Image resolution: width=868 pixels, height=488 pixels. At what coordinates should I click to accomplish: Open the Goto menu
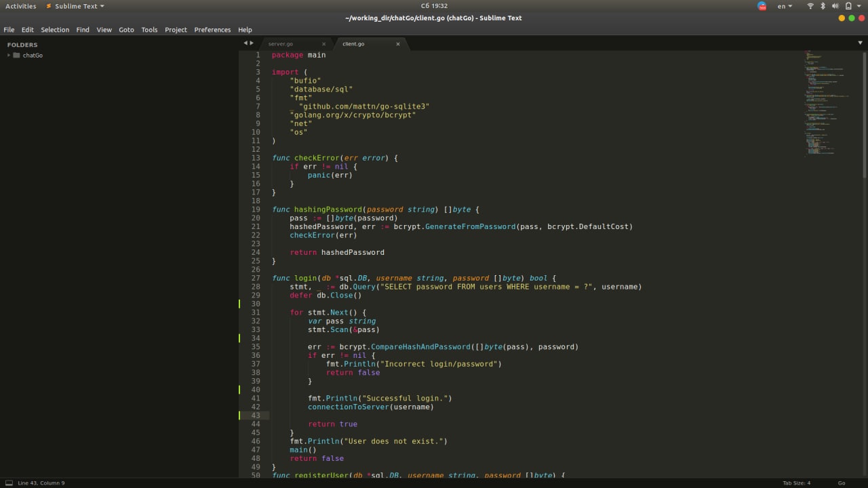tap(126, 30)
